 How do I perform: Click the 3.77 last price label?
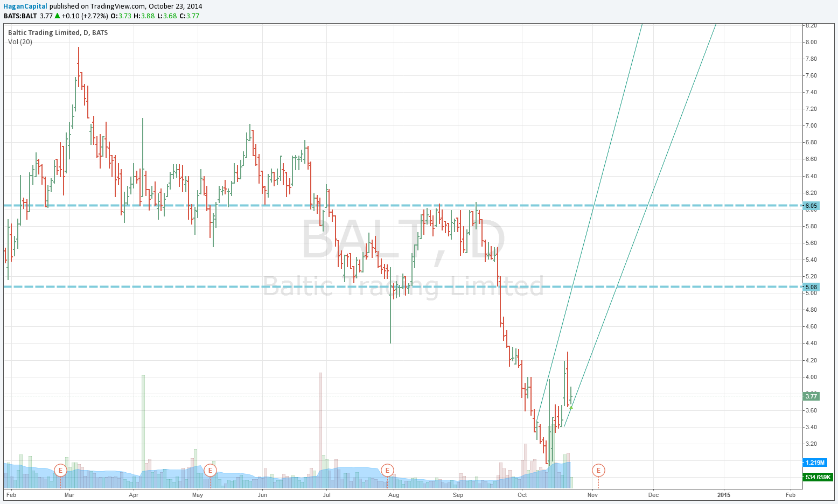(x=811, y=396)
